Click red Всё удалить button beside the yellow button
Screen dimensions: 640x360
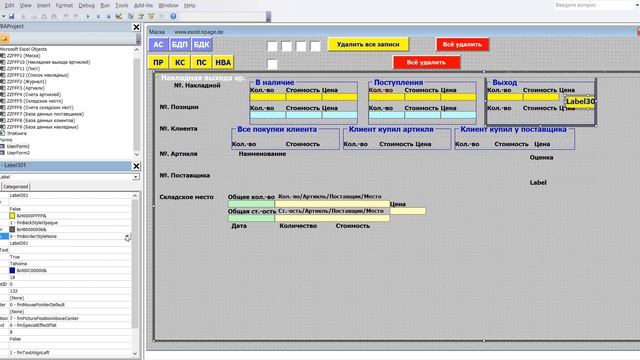462,44
